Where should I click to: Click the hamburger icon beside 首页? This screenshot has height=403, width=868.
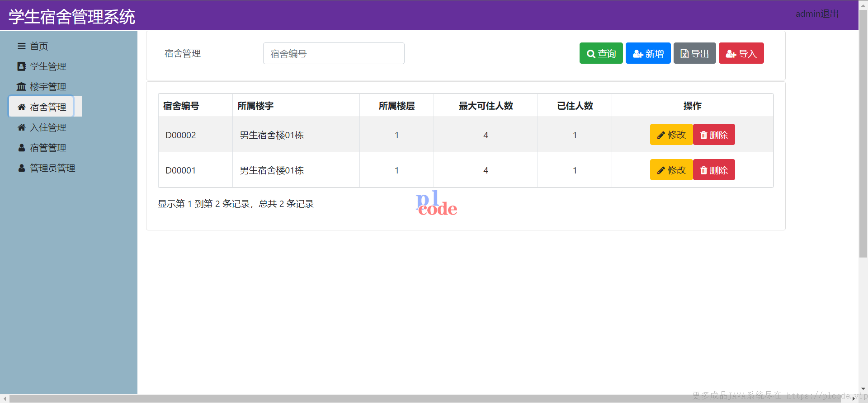pos(21,46)
